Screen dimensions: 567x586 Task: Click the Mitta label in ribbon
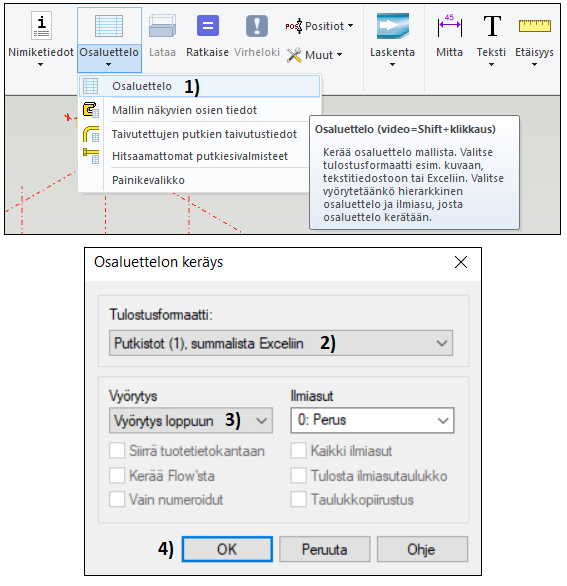[x=450, y=52]
